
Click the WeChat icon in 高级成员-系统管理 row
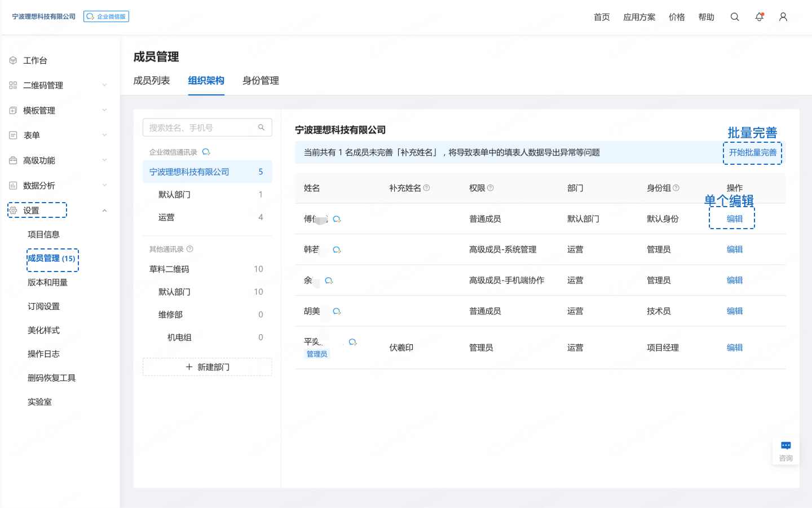(337, 249)
